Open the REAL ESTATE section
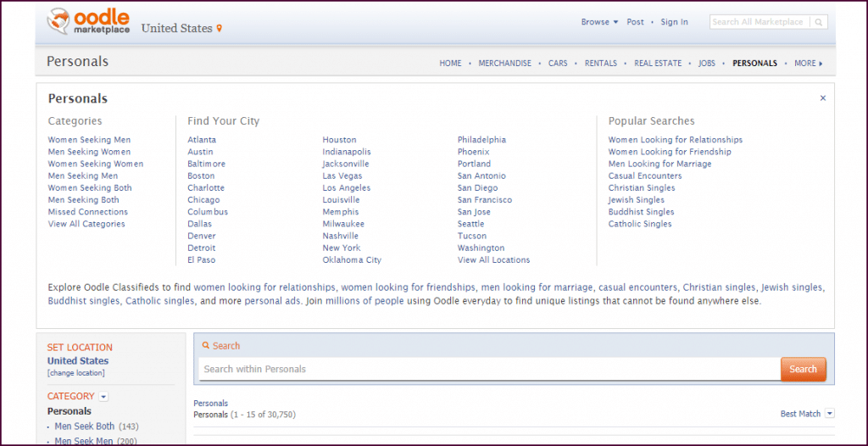The width and height of the screenshot is (868, 446). (x=658, y=63)
